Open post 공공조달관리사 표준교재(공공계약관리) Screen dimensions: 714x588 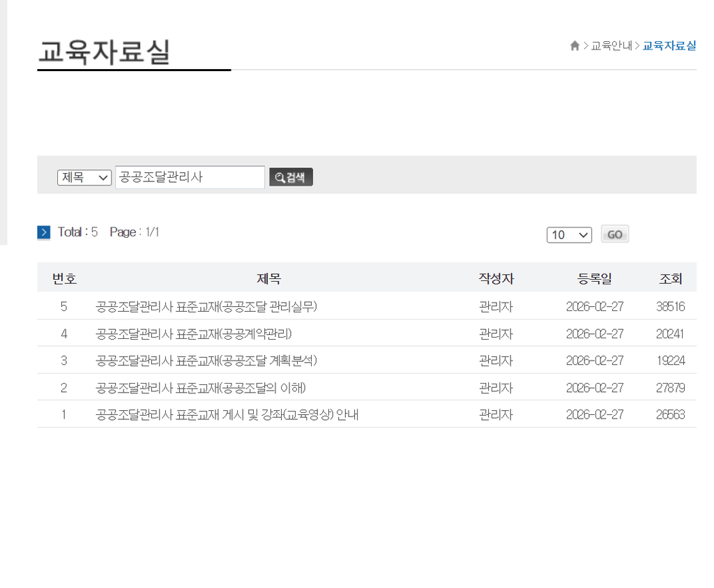point(194,334)
